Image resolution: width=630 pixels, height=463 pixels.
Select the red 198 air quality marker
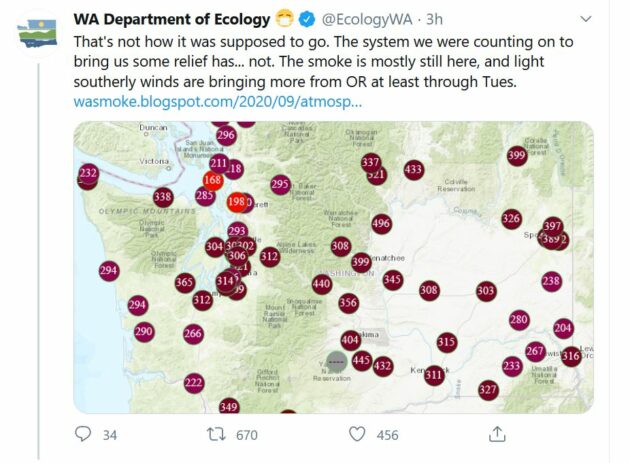[x=236, y=201]
